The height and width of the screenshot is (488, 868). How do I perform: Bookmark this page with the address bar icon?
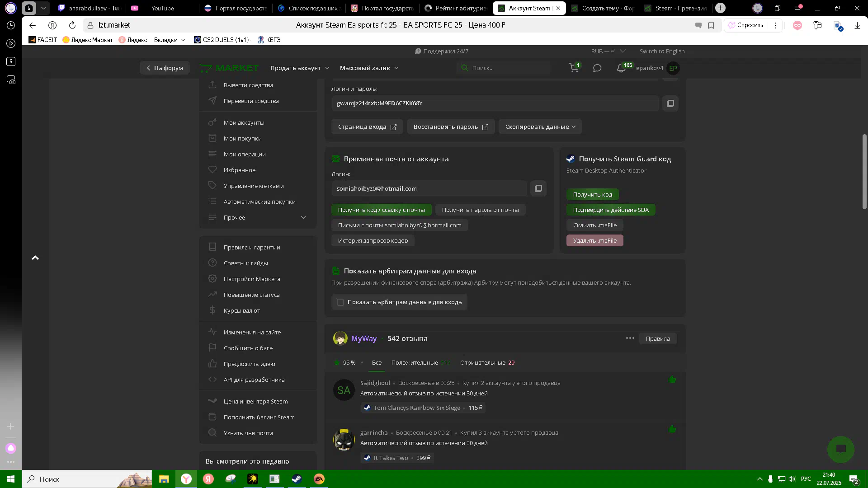tap(711, 25)
